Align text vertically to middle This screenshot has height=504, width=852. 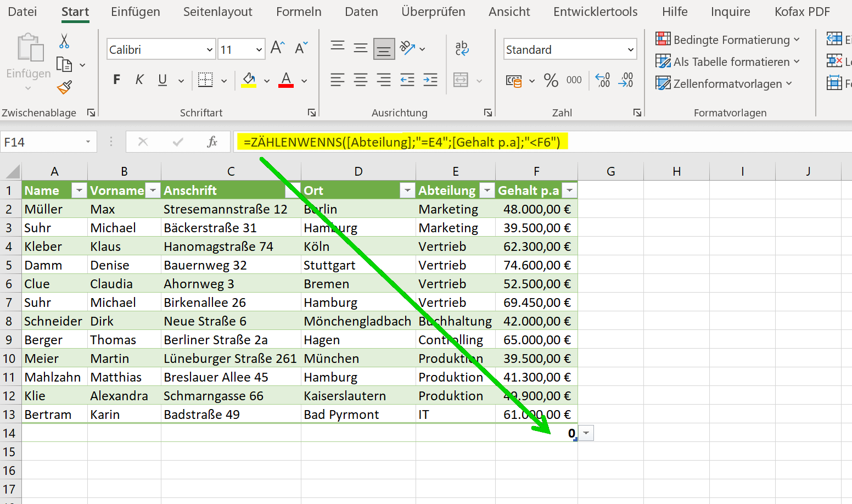pyautogui.click(x=361, y=48)
